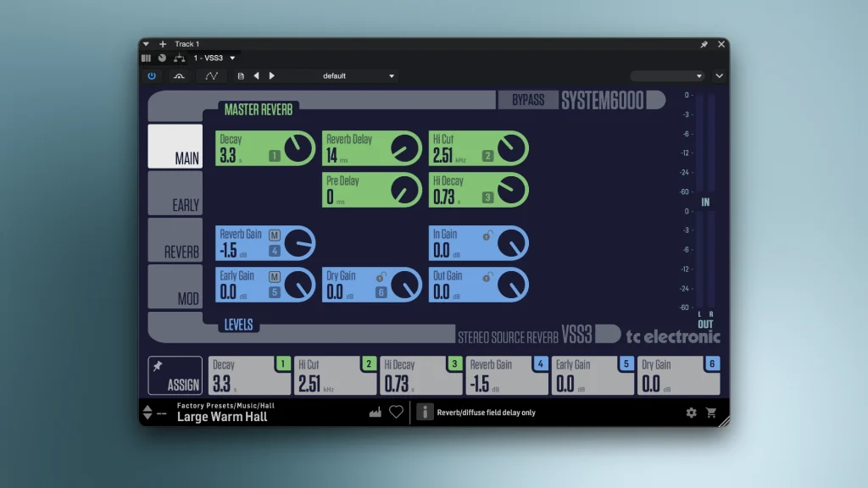
Task: Click the preset file icon
Action: pos(241,75)
